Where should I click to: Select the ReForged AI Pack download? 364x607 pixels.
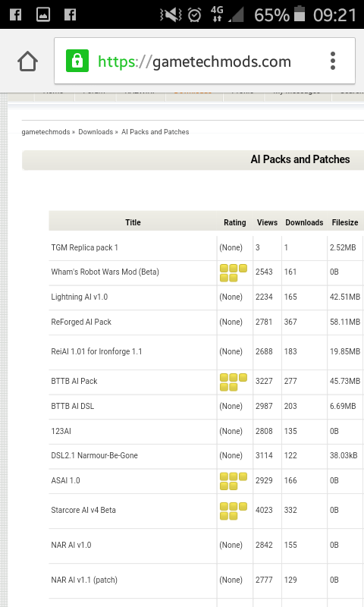(x=81, y=322)
